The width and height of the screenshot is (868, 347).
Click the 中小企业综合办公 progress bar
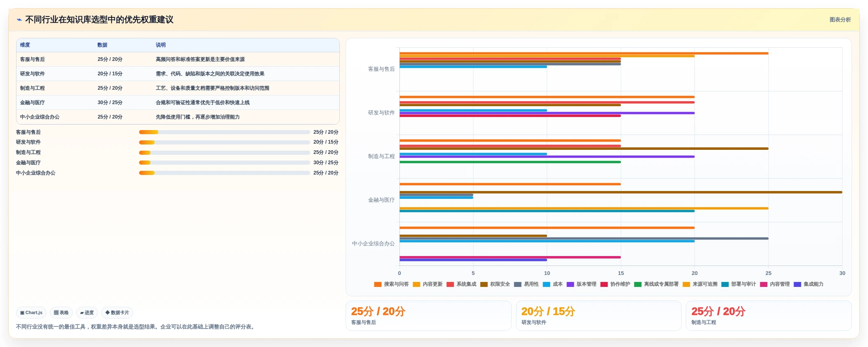225,173
